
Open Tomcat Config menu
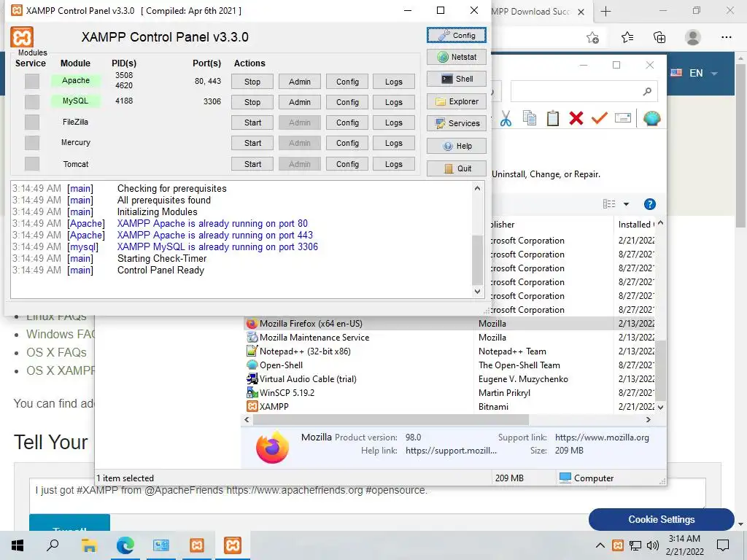coord(347,164)
